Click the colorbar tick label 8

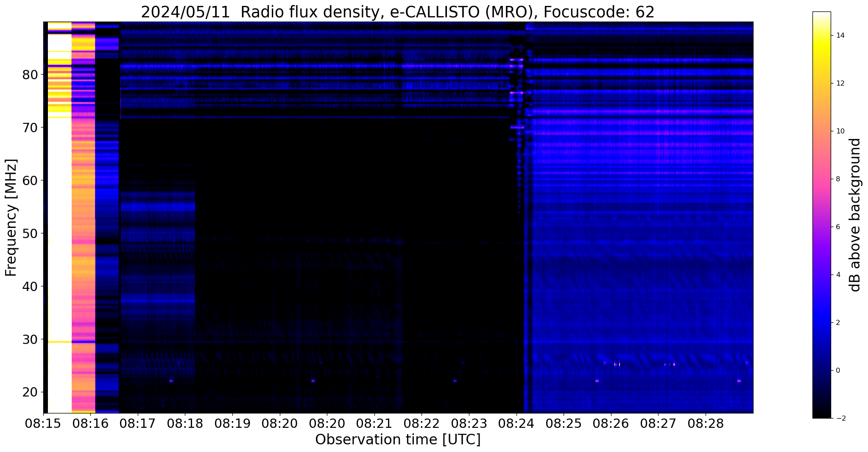(x=837, y=179)
